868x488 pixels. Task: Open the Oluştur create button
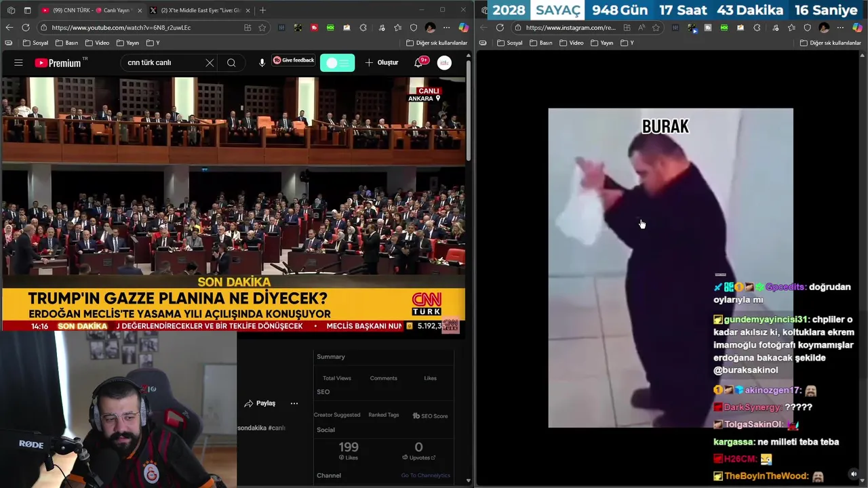coord(382,62)
